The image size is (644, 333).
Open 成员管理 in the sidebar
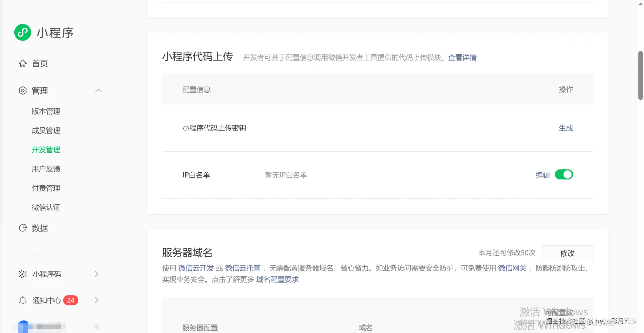46,131
